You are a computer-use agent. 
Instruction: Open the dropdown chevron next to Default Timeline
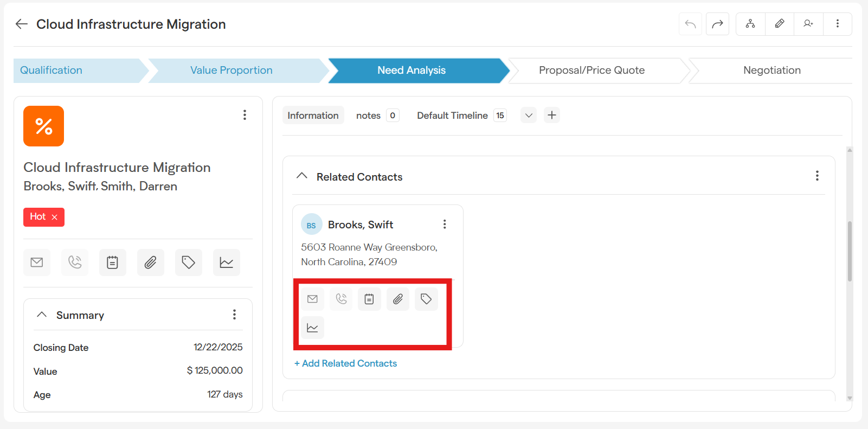(529, 115)
